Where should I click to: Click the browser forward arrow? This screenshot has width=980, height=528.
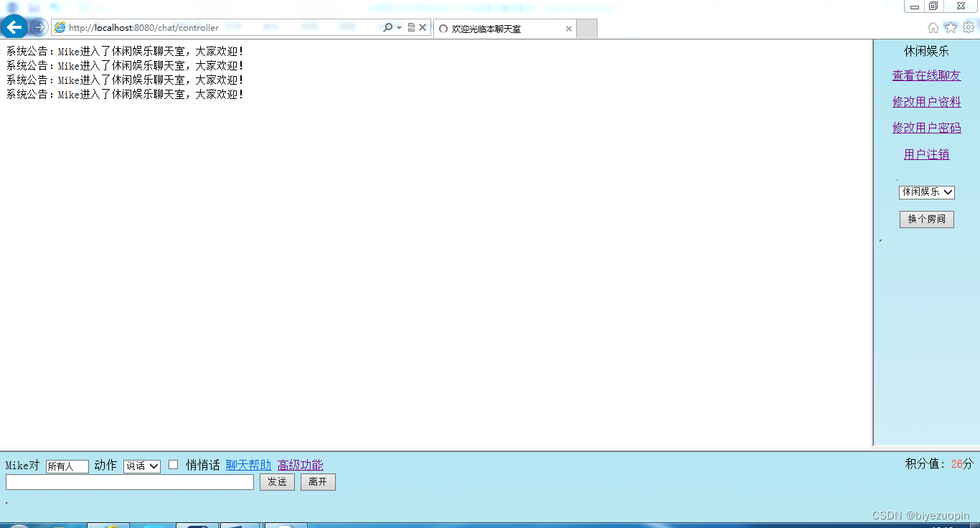click(x=39, y=27)
